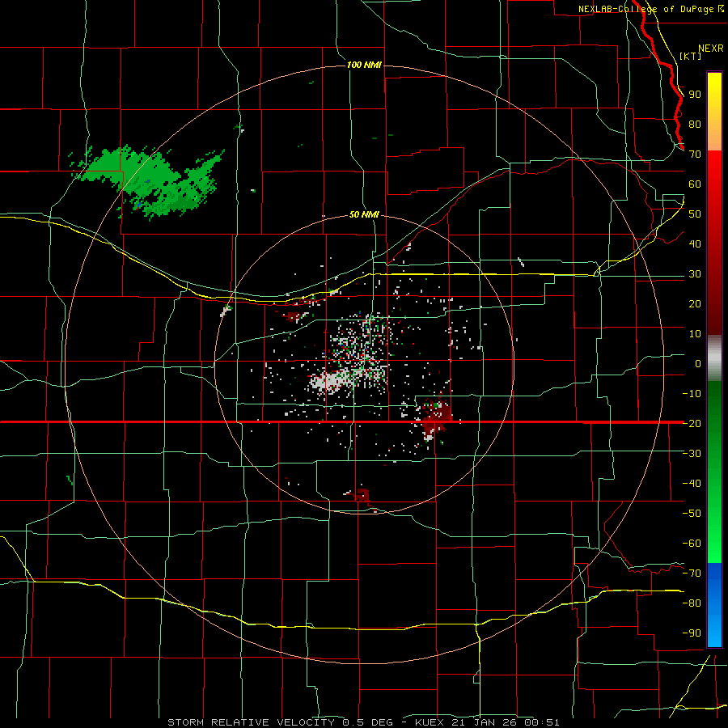Click the STORM RELATIVE VELOCITY title text

point(251,722)
